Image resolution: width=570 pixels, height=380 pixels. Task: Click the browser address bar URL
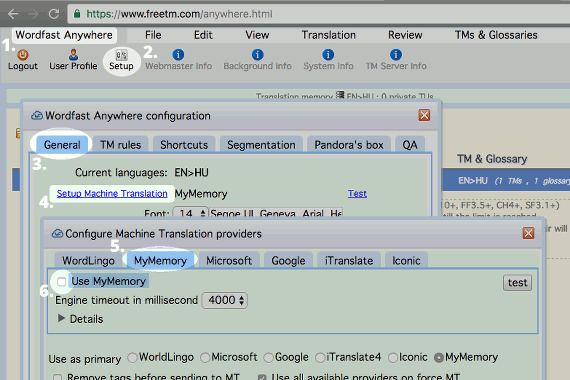coord(179,14)
